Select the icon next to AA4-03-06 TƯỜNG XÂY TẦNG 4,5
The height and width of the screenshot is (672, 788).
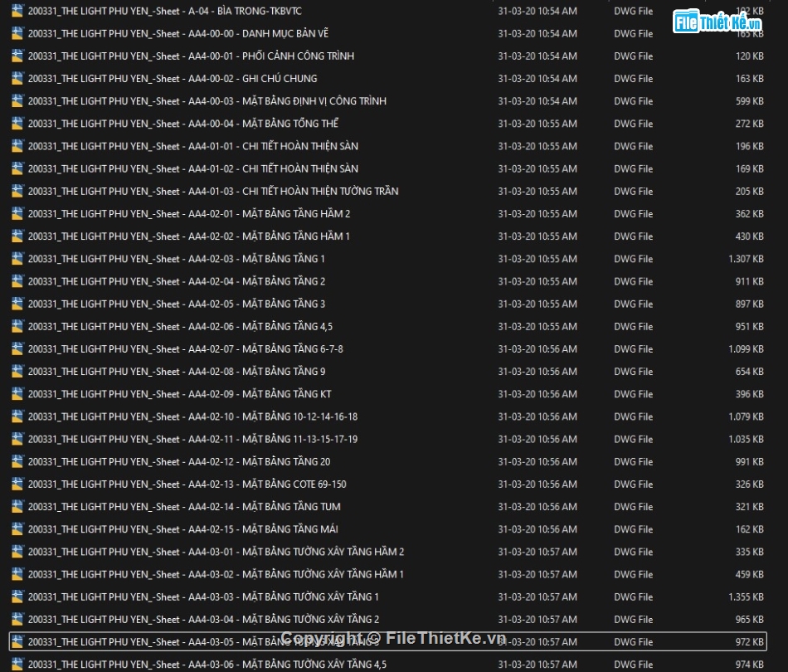(x=17, y=664)
